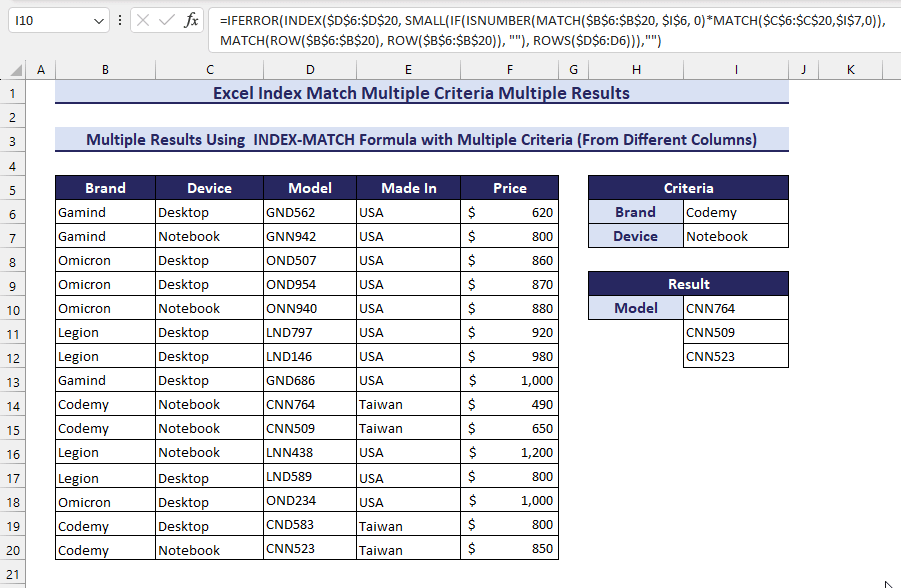Select the result cell showing CNN523
901x588 pixels.
point(736,356)
